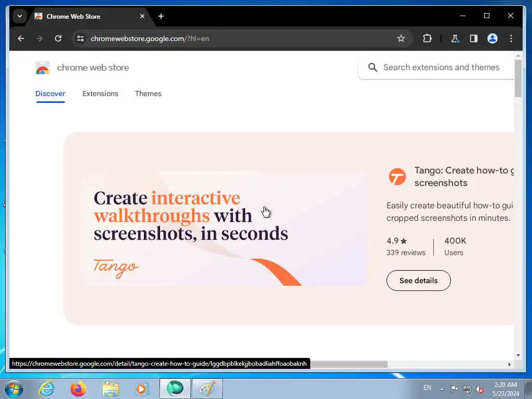Select the green globe browser taskbar icon

coord(175,389)
